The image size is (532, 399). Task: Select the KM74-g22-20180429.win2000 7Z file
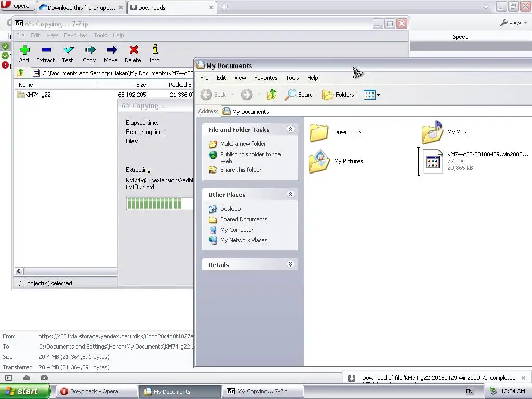(x=475, y=161)
